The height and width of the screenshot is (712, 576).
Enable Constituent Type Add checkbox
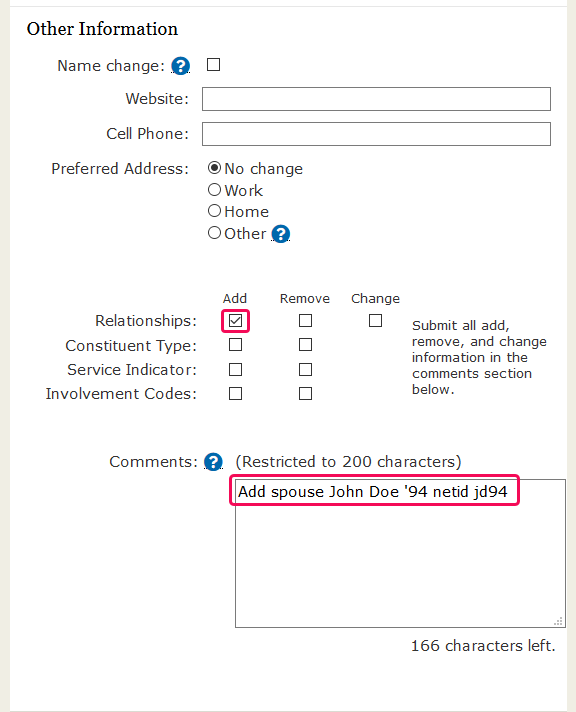tap(235, 345)
